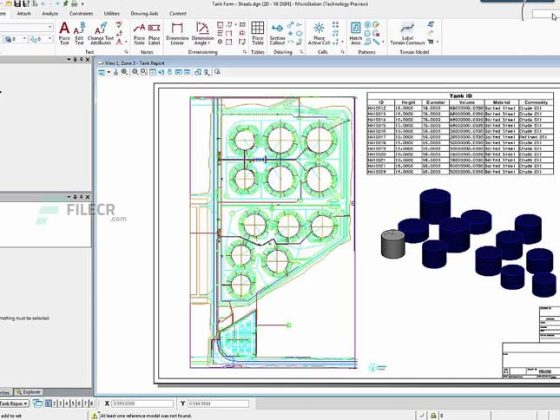Open the Drawing Aids ribbon tab
The height and width of the screenshot is (420, 560).
[x=144, y=14]
